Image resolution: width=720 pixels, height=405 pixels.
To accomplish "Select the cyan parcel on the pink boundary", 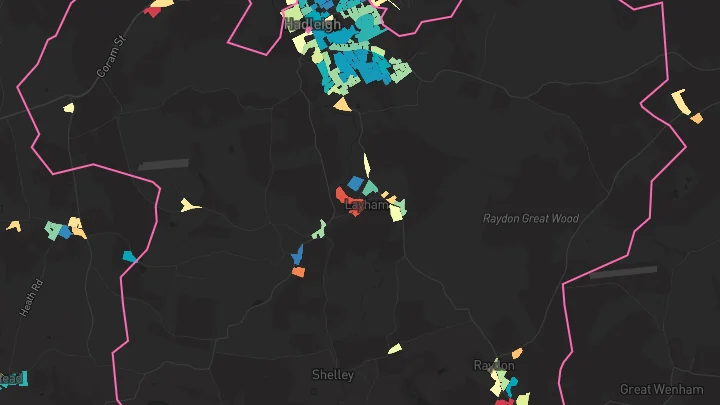I will click(x=129, y=256).
